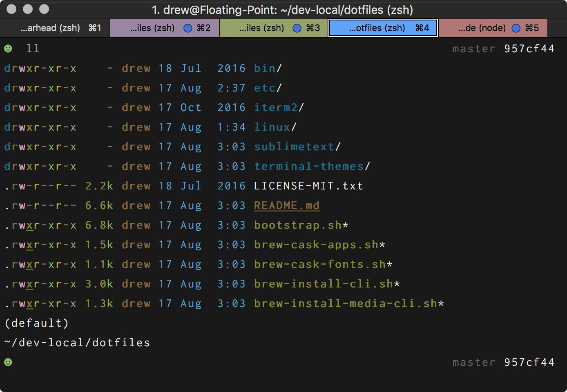
Task: Click the LICENSE-MIT.txt file name
Action: [308, 186]
